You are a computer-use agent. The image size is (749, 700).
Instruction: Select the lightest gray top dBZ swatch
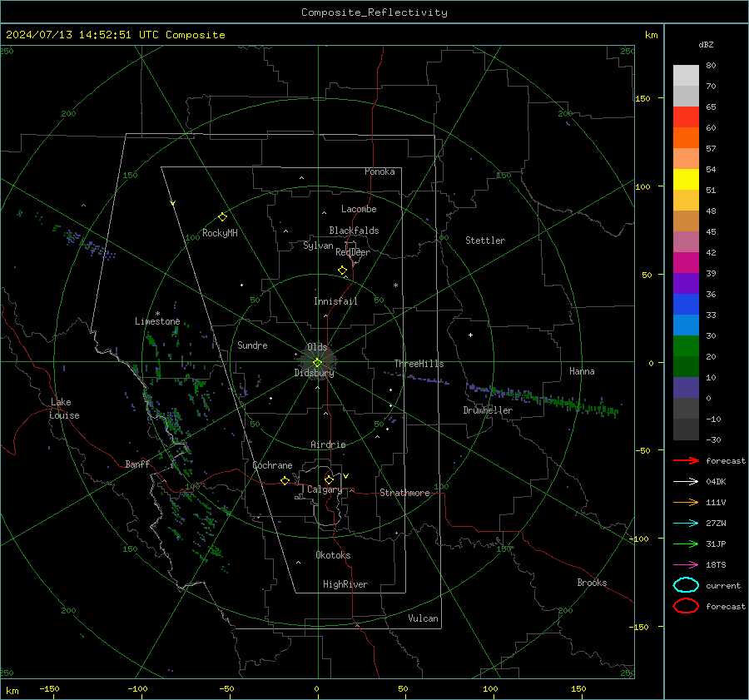686,76
